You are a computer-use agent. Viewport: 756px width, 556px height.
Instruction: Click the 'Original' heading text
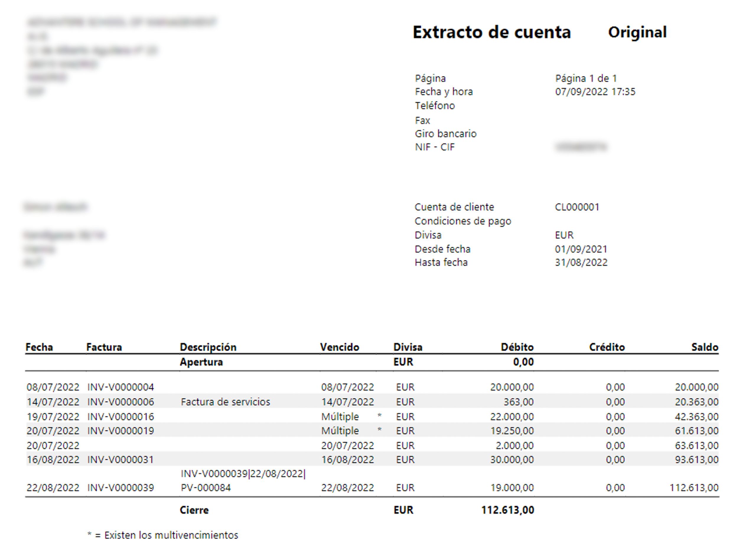[x=637, y=33]
